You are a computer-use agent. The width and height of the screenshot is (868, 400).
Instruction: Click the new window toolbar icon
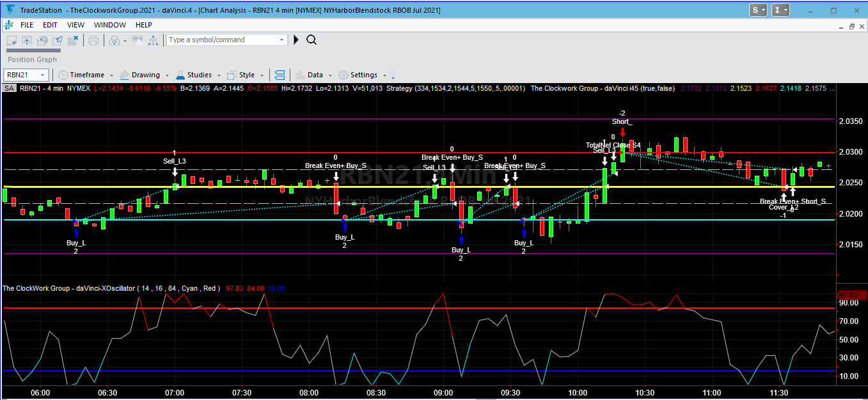[x=12, y=40]
